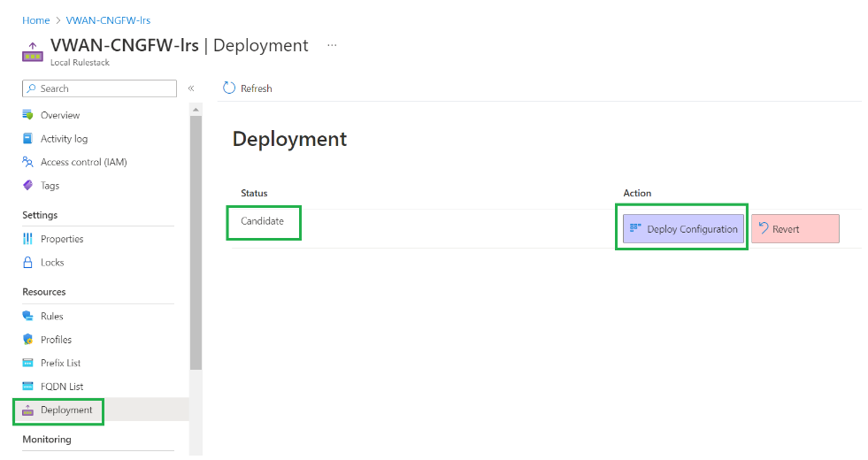868x460 pixels.
Task: Open the FQDN List menu item
Action: tap(62, 387)
